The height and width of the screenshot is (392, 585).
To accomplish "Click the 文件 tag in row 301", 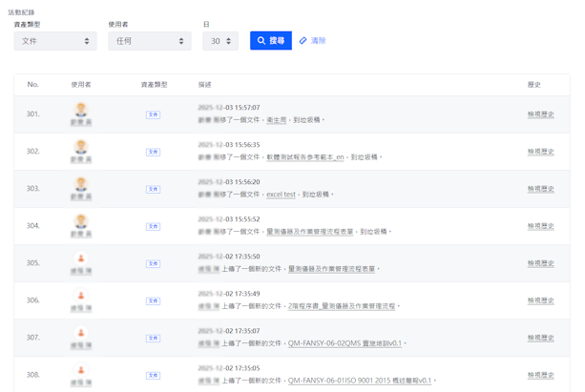I will pyautogui.click(x=153, y=114).
